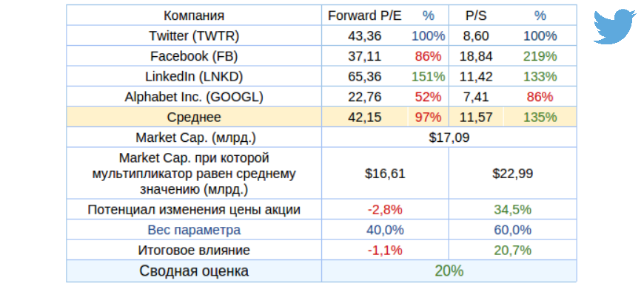Select the $22,99 market cap cell
Viewport: 644px width, 286px height.
(512, 174)
